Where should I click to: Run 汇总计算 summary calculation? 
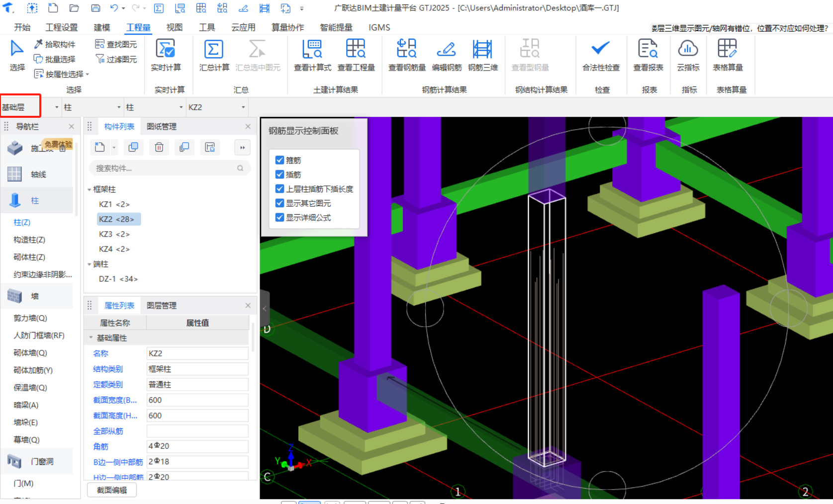pyautogui.click(x=214, y=55)
